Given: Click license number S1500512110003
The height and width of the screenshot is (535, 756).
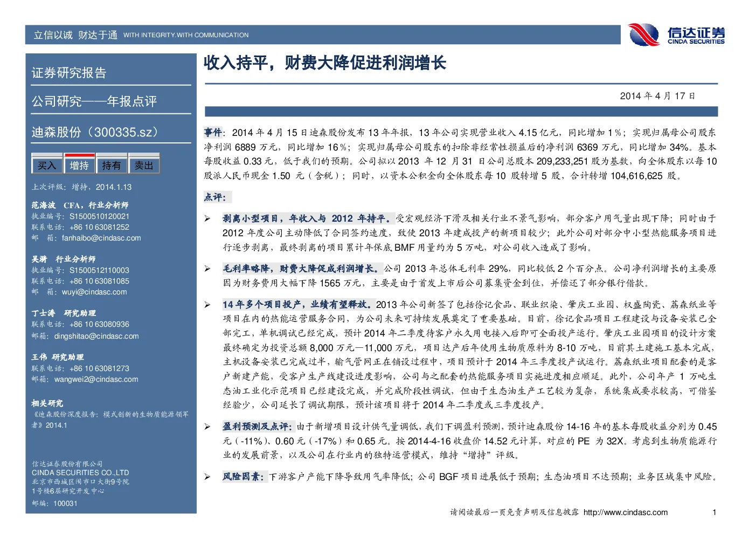Looking at the screenshot, I should [100, 270].
